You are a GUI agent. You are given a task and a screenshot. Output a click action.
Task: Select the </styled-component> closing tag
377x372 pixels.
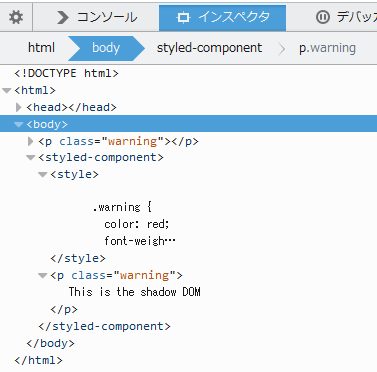[104, 326]
